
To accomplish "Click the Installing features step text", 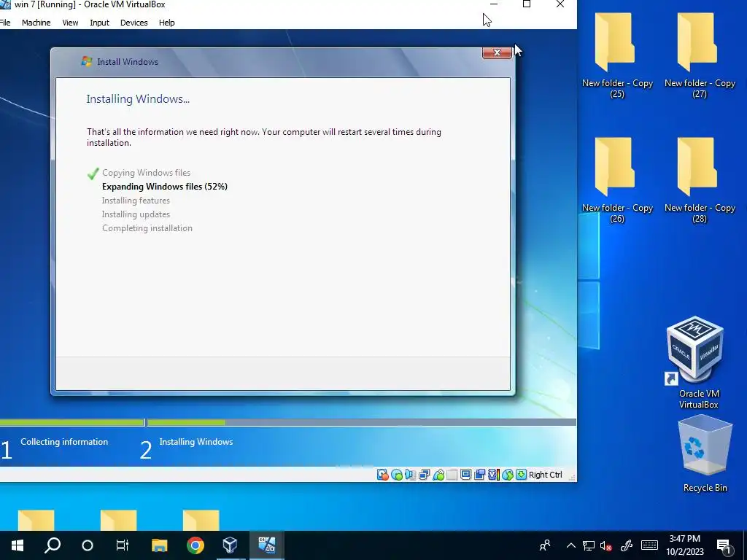I will tap(136, 201).
